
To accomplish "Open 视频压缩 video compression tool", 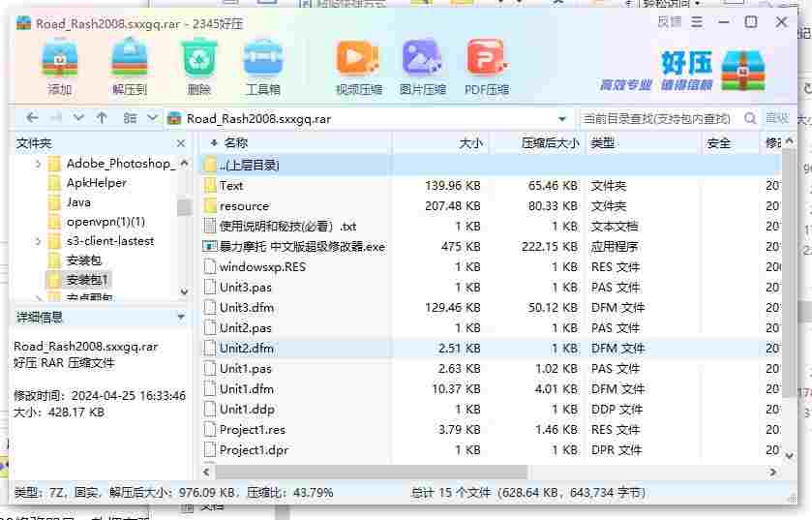I will tap(358, 66).
